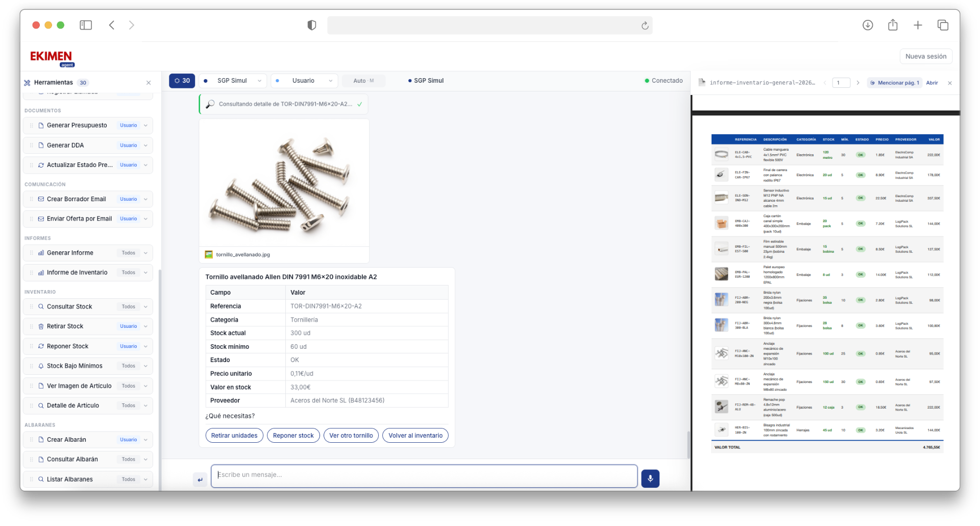The image size is (980, 526).
Task: Expand the Consultar Stock tool chevron
Action: [145, 307]
